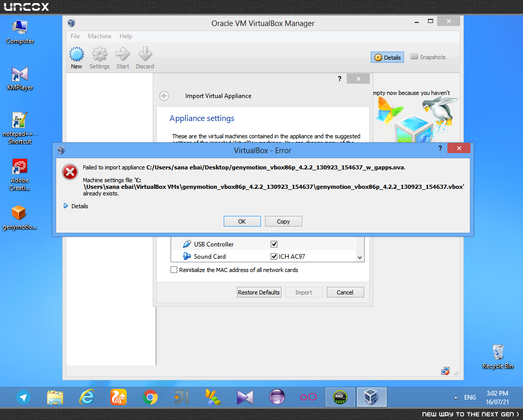This screenshot has height=420, width=523.
Task: Open Telegram from the taskbar
Action: tap(23, 398)
